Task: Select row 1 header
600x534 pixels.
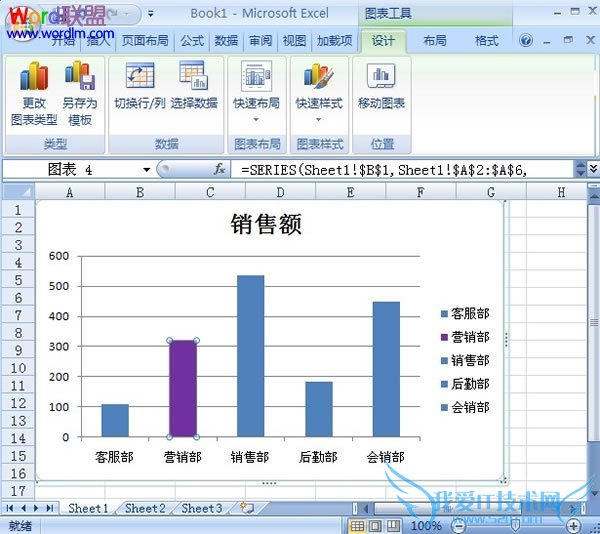Action: tap(18, 210)
